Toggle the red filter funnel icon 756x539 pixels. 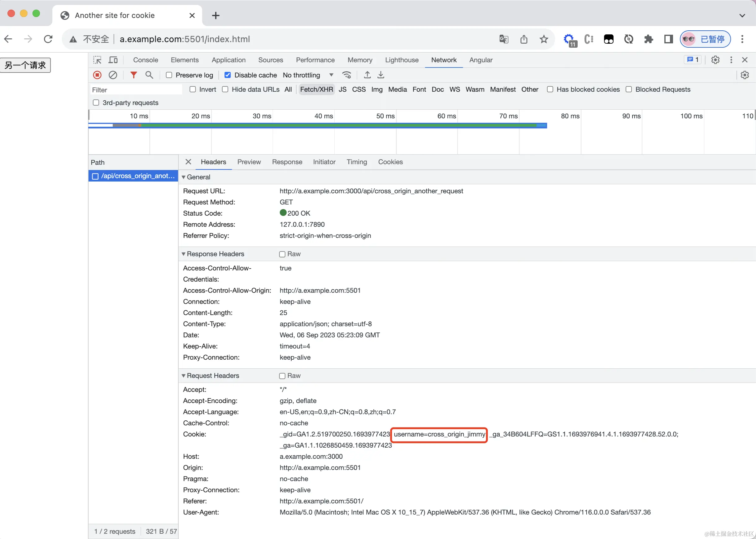[133, 75]
